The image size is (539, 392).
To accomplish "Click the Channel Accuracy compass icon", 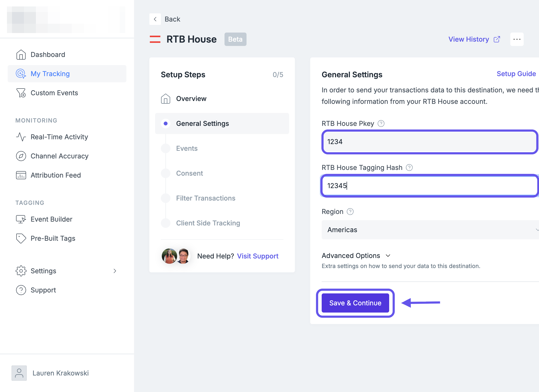I will click(21, 156).
